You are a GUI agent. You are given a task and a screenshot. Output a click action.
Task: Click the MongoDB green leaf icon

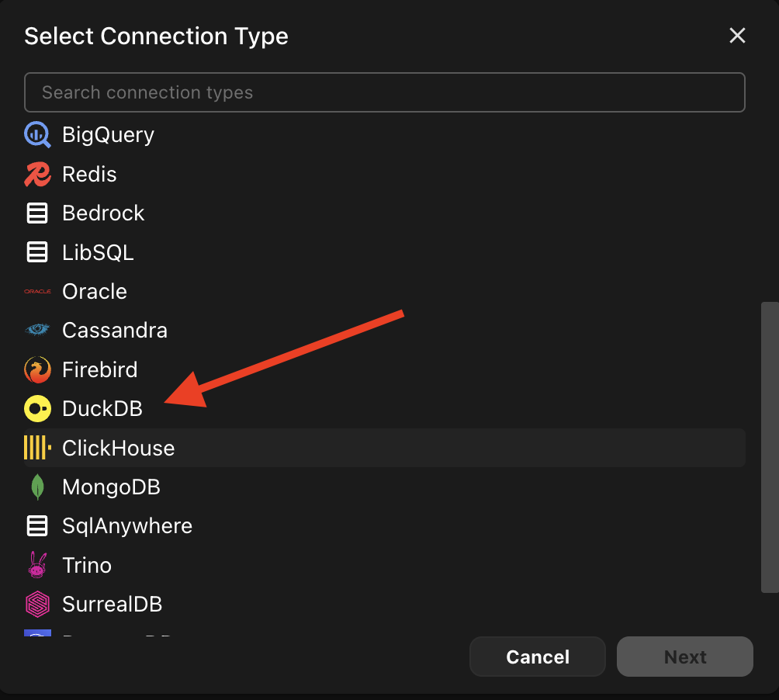(x=37, y=487)
